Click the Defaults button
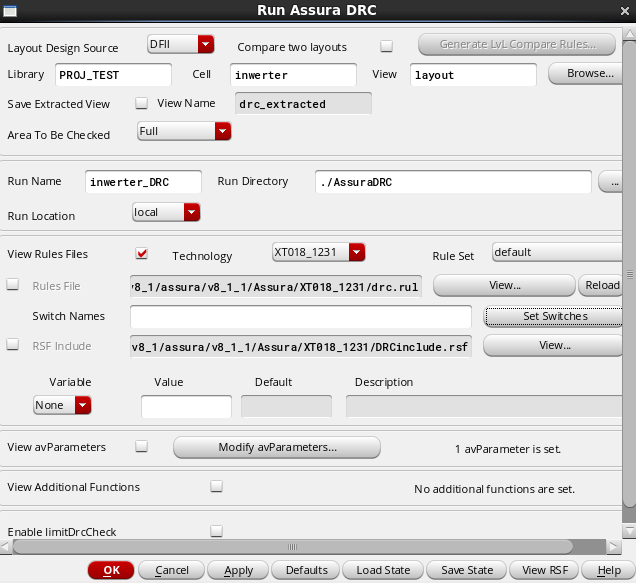The image size is (636, 583). point(305,570)
